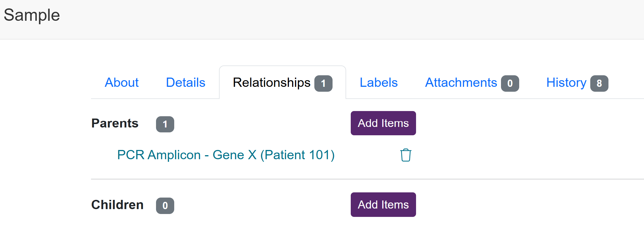Click the Children section heading
Viewport: 644px width, 244px height.
(117, 204)
